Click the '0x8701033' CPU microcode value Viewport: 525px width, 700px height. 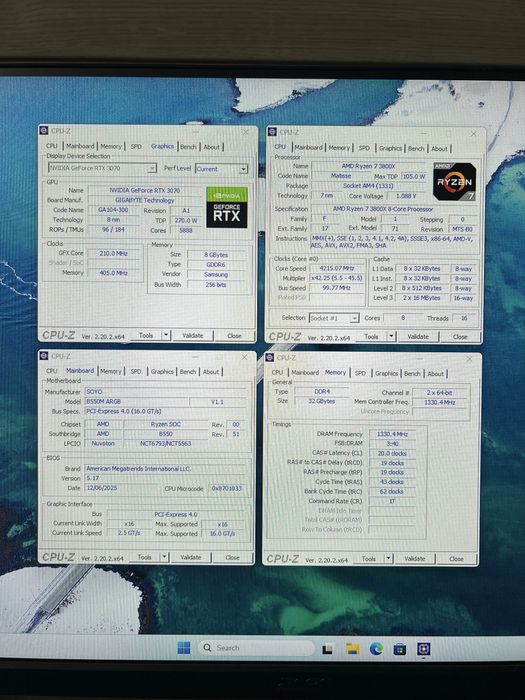click(x=226, y=488)
